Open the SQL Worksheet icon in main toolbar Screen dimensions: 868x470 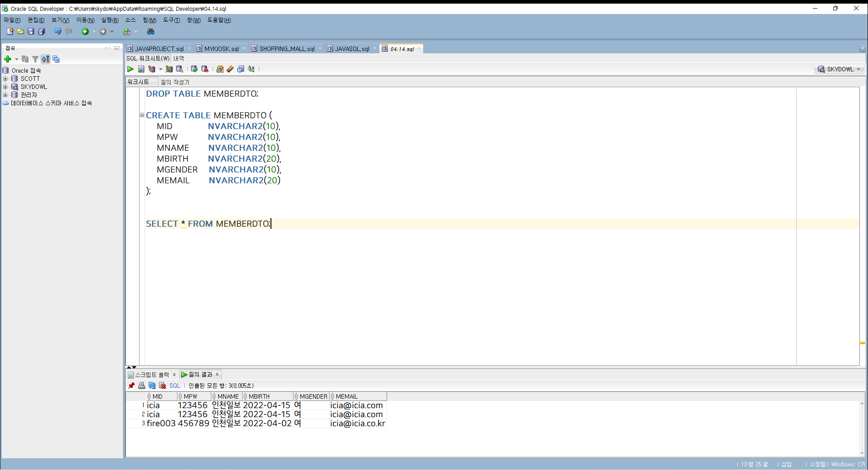127,32
